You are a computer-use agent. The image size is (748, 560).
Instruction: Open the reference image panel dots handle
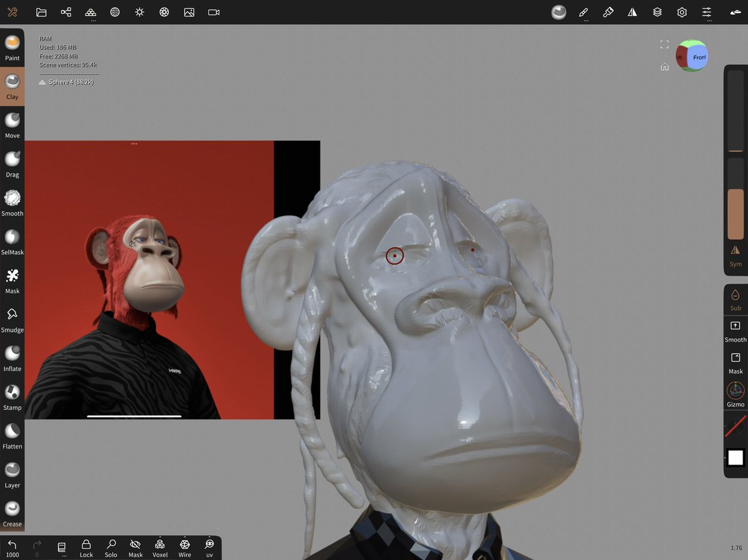coord(134,144)
